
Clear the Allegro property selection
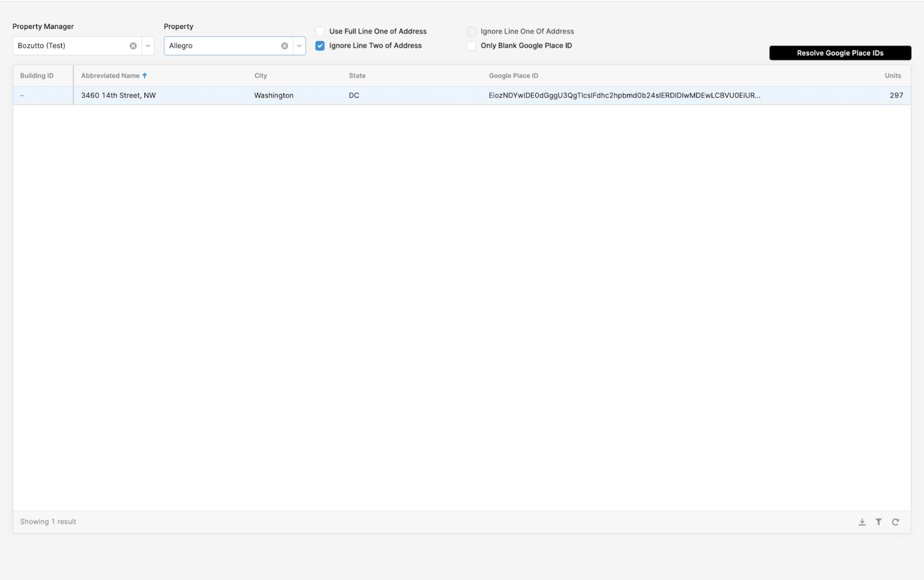pos(285,46)
